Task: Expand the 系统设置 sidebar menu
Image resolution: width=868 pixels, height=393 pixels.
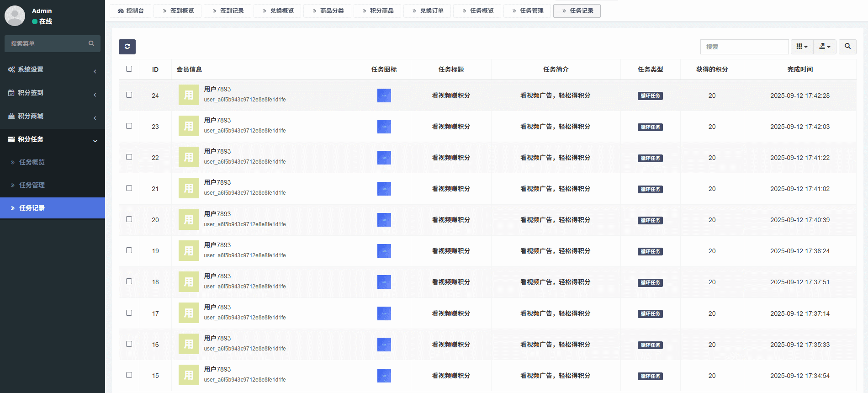Action: [53, 69]
